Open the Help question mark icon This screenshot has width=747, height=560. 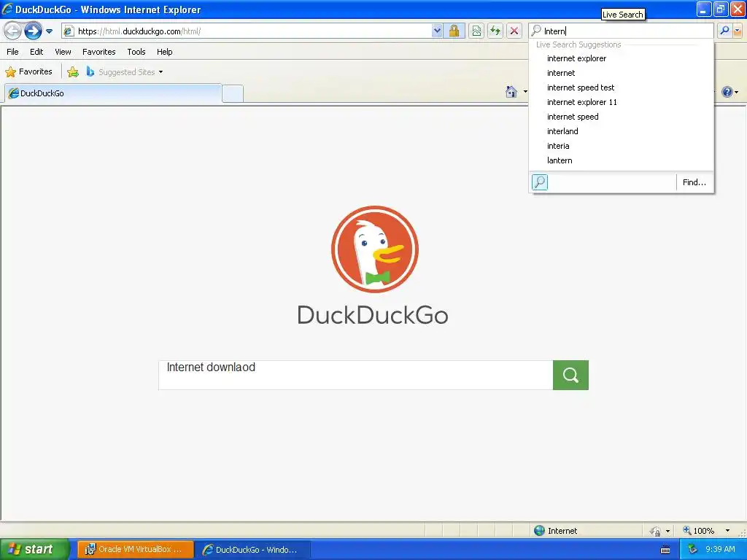pyautogui.click(x=727, y=91)
